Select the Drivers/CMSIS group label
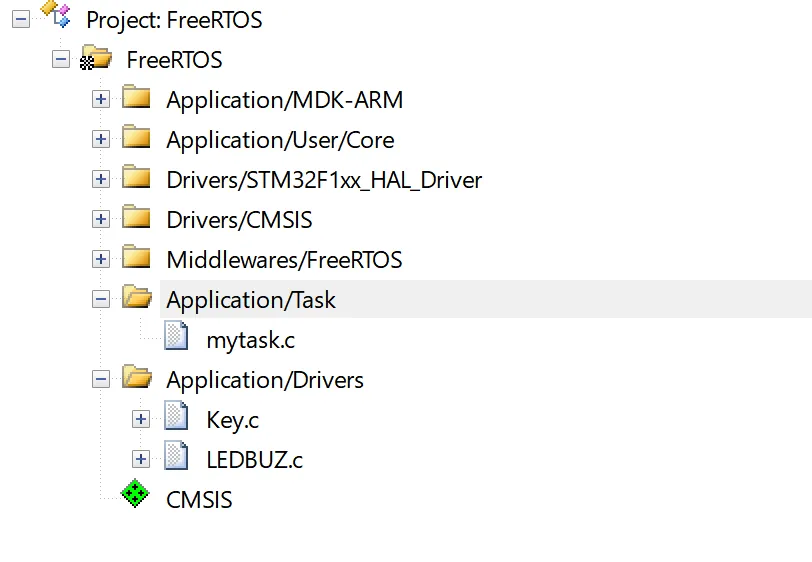 tap(239, 220)
